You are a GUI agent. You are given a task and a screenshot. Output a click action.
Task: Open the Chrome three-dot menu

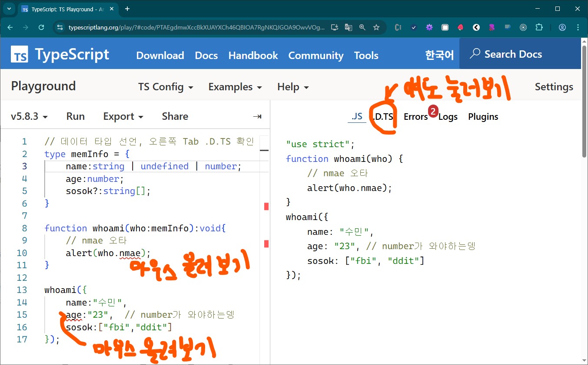click(x=578, y=27)
